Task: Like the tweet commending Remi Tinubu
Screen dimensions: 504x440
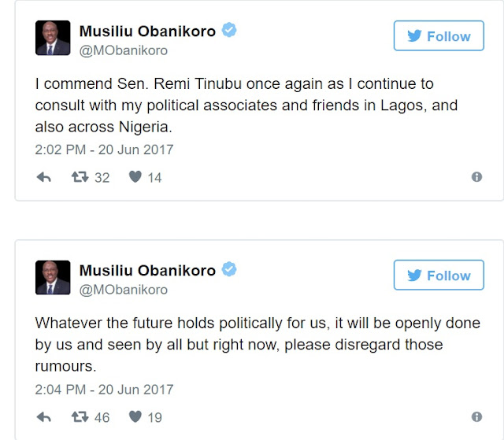Action: point(135,178)
